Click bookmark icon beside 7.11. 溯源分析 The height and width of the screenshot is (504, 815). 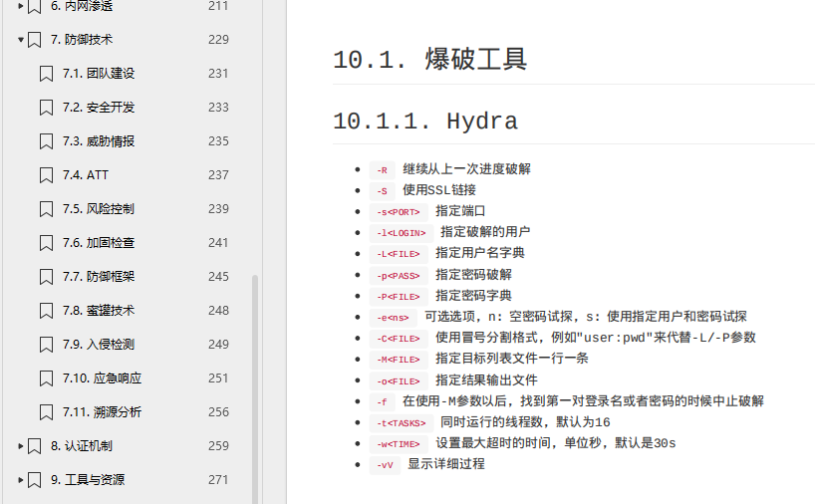pos(46,412)
